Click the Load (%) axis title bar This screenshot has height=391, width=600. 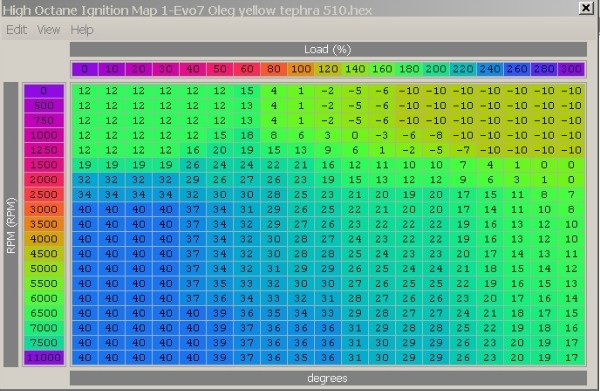[328, 49]
